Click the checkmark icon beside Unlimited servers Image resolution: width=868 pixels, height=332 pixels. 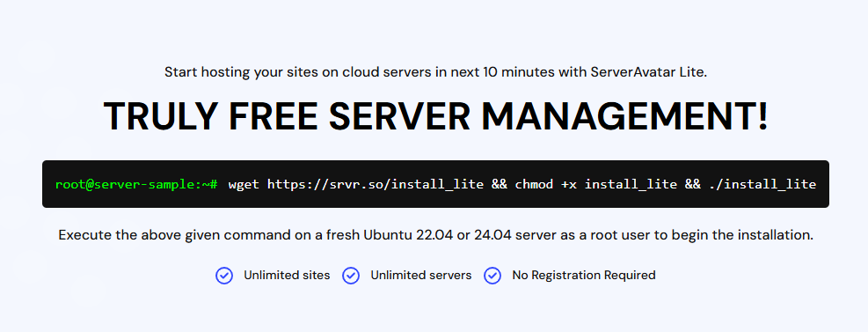[351, 276]
